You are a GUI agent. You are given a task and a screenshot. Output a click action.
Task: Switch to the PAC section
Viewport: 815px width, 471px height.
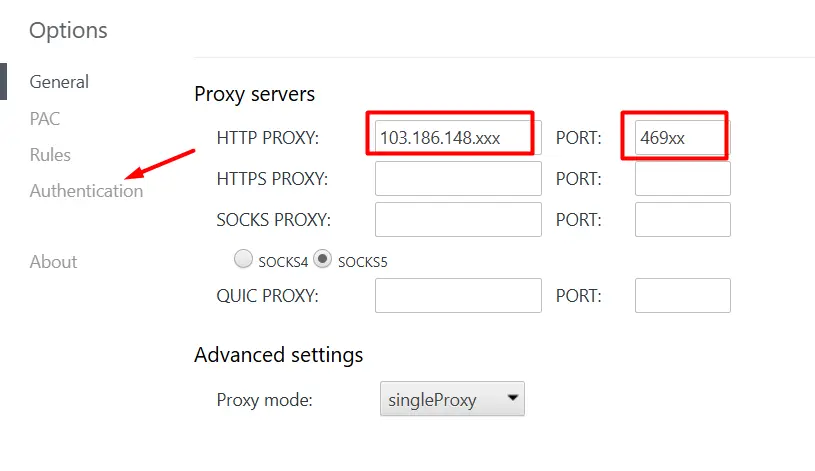[45, 119]
